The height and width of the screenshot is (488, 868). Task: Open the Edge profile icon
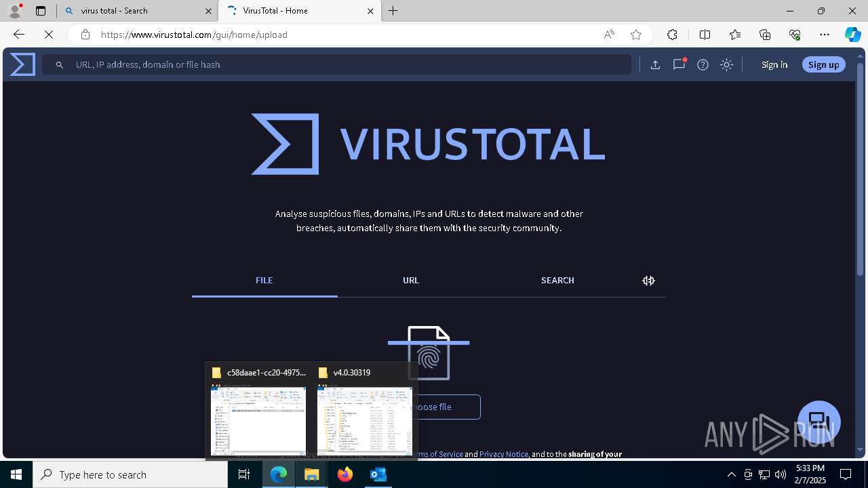coord(15,11)
